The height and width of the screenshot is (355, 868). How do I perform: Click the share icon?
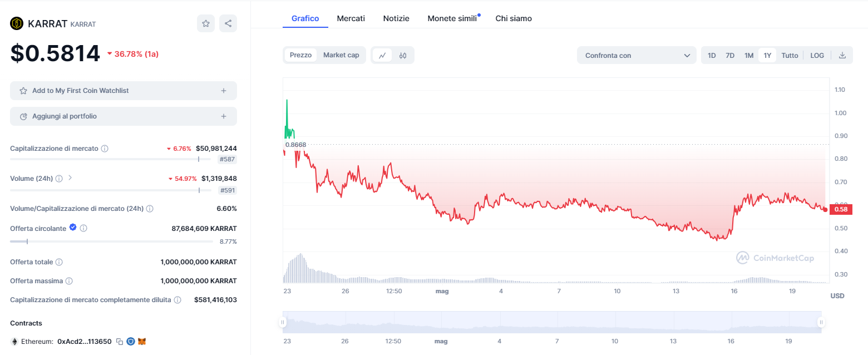click(228, 23)
